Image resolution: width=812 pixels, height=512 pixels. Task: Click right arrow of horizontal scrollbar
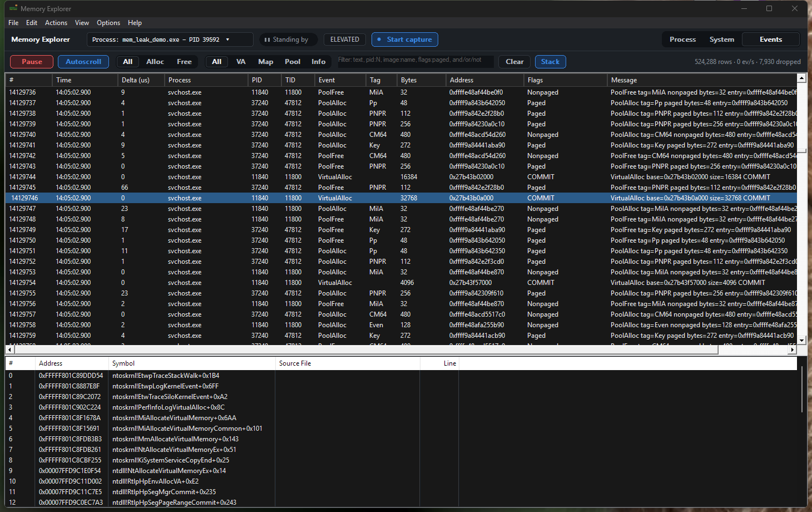tap(793, 350)
